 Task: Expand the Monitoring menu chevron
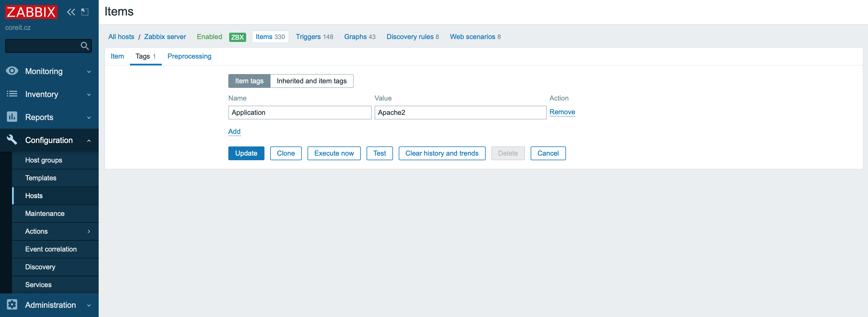89,71
